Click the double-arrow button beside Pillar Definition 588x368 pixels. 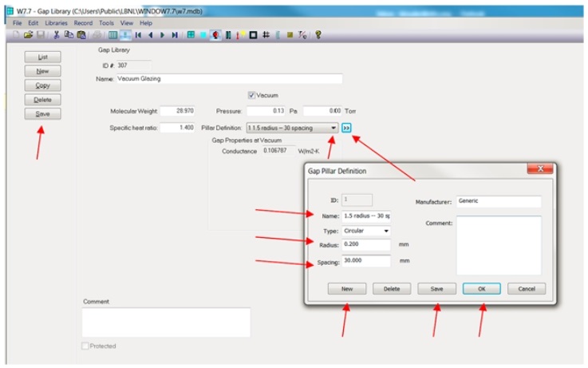[347, 128]
